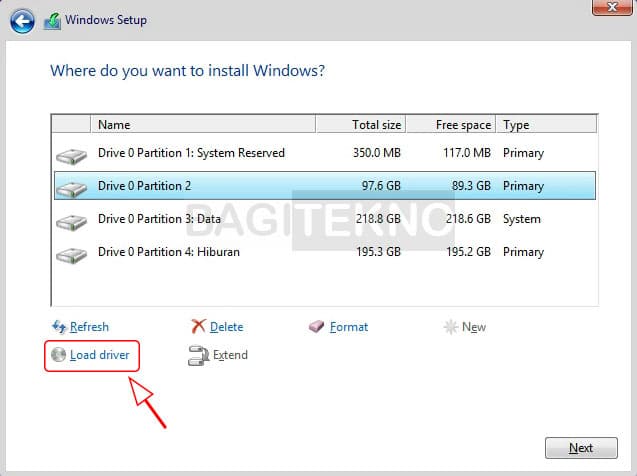Image resolution: width=637 pixels, height=476 pixels.
Task: Click the New starburst icon
Action: (451, 327)
